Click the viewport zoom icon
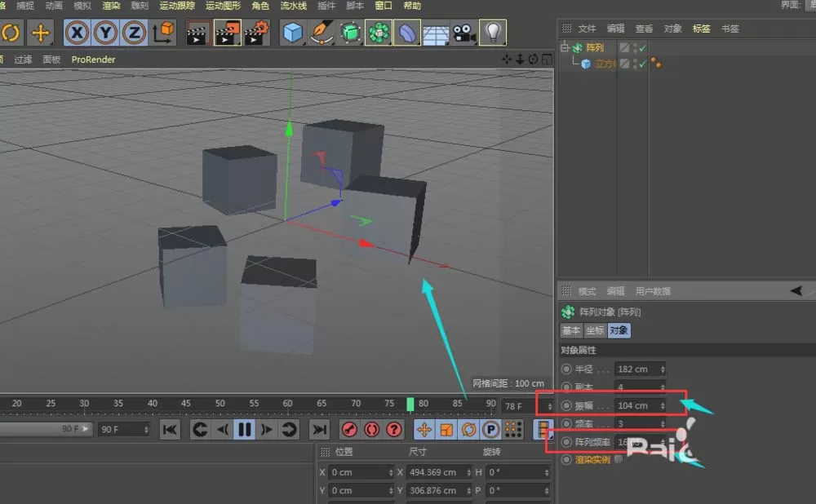The height and width of the screenshot is (504, 816). [520, 60]
